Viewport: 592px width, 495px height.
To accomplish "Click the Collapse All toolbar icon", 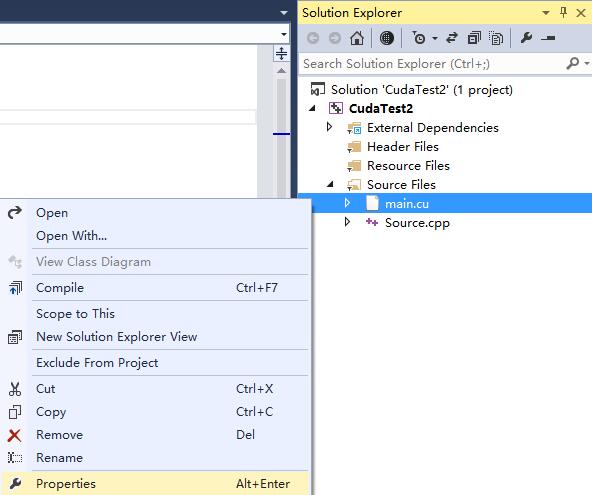I will click(x=474, y=38).
